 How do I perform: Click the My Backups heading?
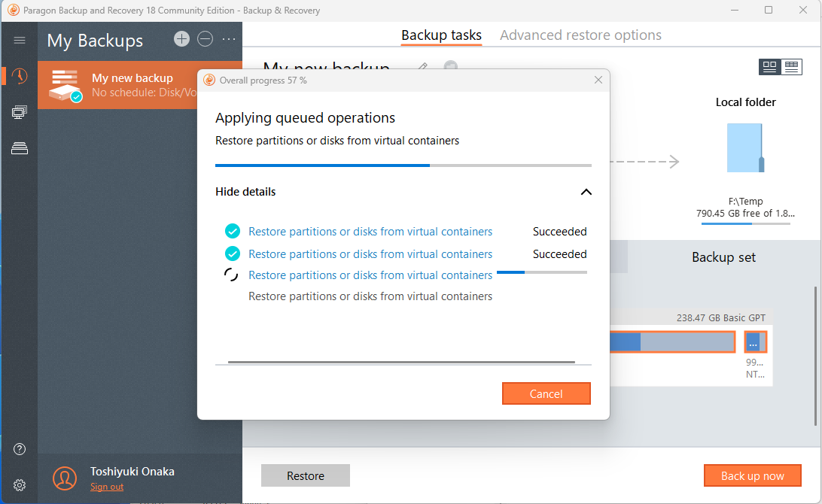[95, 41]
